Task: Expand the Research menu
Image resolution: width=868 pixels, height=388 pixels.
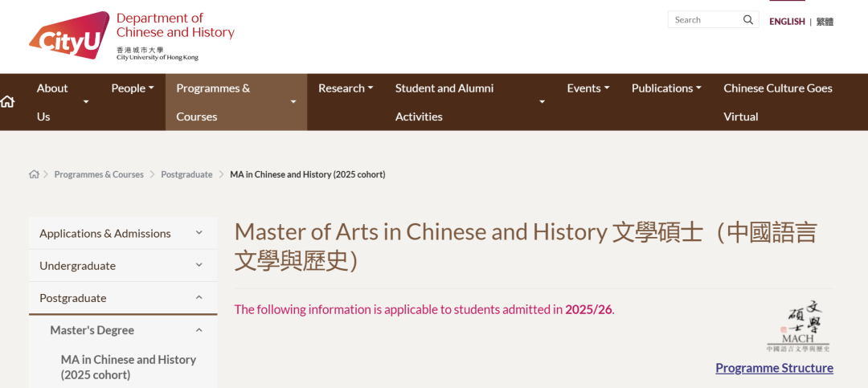Action: click(x=345, y=88)
